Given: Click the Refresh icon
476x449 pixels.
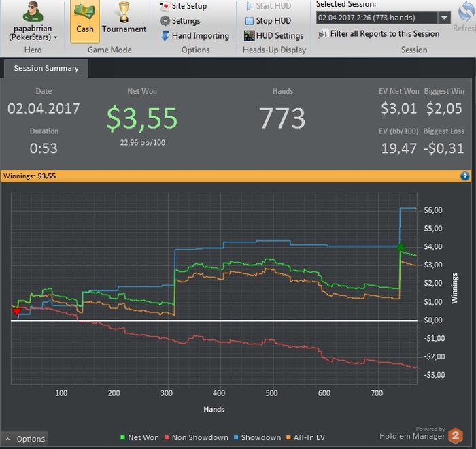Looking at the screenshot, I should 466,12.
